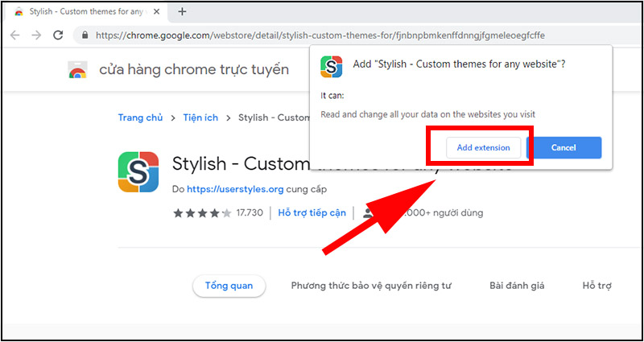Click the browser forward arrow
Screen dimensions: 644x342
pyautogui.click(x=36, y=35)
